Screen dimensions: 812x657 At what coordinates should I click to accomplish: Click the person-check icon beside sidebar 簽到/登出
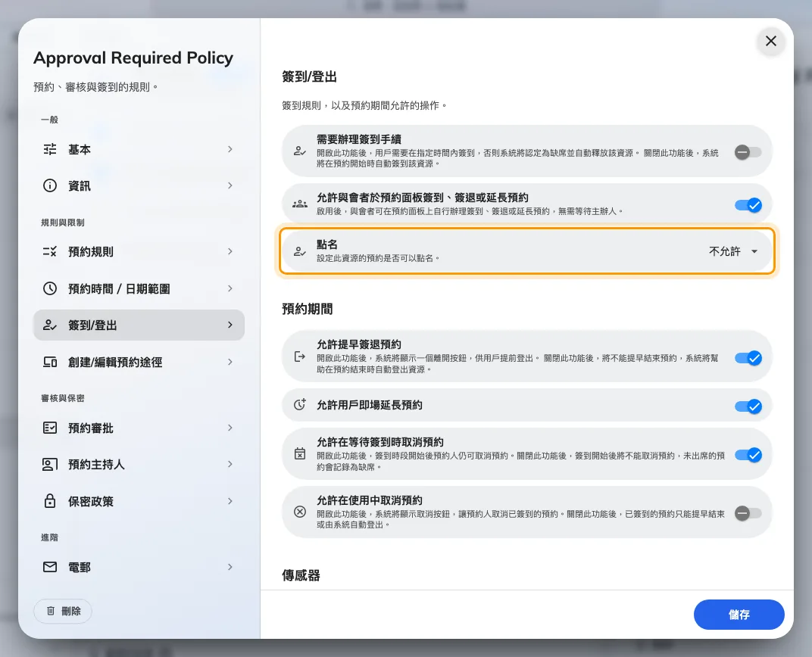coord(50,325)
